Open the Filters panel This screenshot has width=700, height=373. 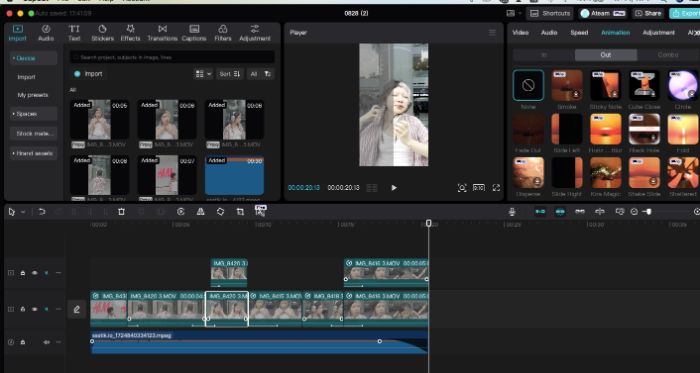click(x=222, y=33)
